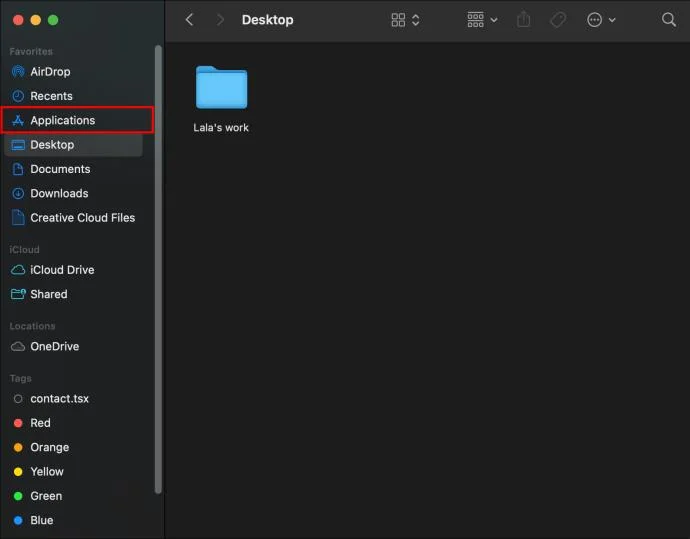
Task: Click the sidebar vertical scrollbar
Action: point(158,269)
